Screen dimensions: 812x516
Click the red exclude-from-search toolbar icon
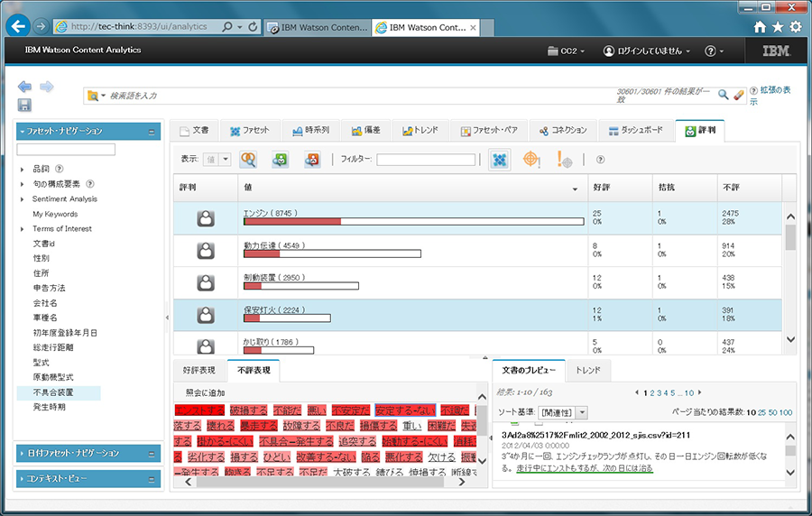pos(312,160)
